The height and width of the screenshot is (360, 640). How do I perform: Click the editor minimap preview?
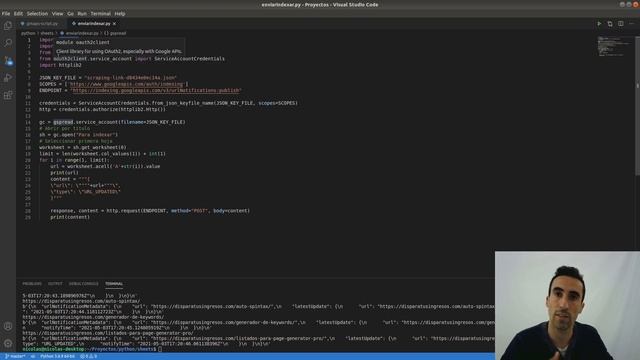(614, 46)
